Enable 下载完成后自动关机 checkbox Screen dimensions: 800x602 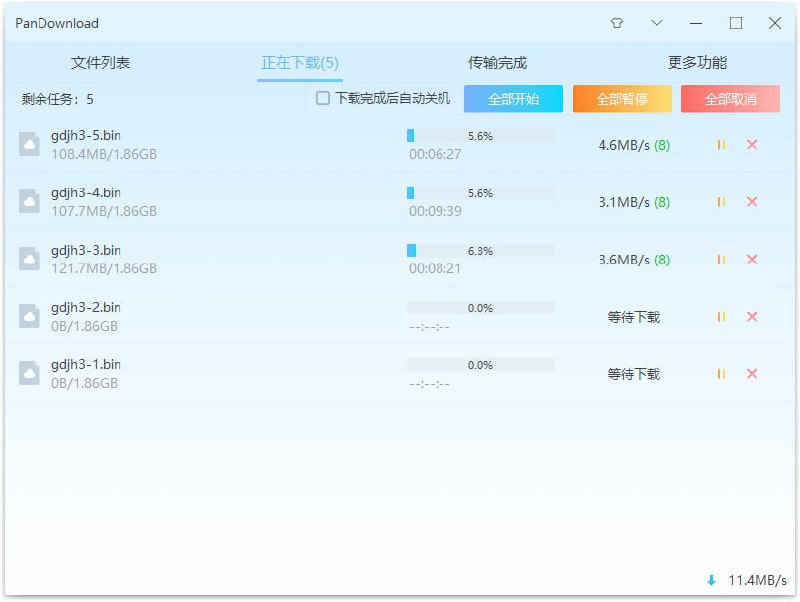[x=322, y=98]
